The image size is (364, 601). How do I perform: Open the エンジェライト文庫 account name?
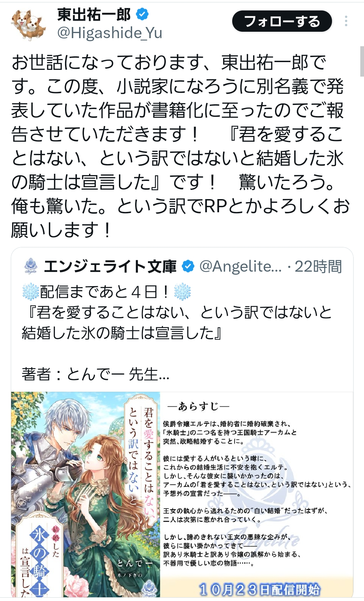[110, 267]
